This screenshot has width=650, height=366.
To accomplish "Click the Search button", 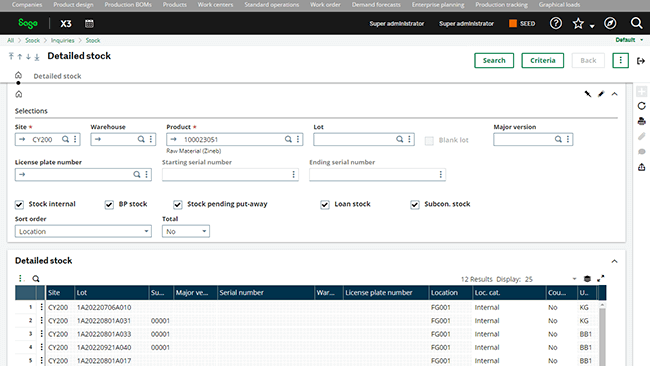I will point(494,61).
